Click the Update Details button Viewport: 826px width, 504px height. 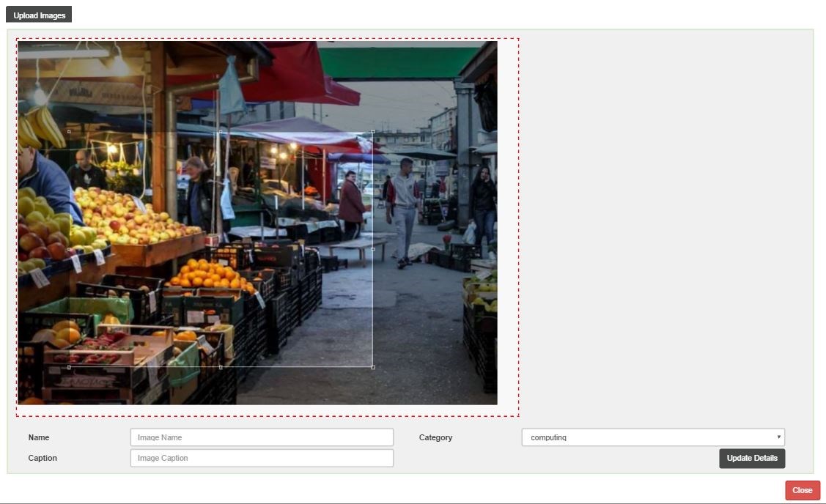tap(752, 458)
